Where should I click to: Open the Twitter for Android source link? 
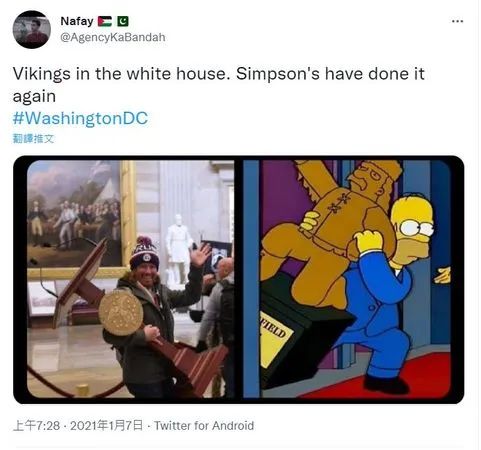click(204, 426)
